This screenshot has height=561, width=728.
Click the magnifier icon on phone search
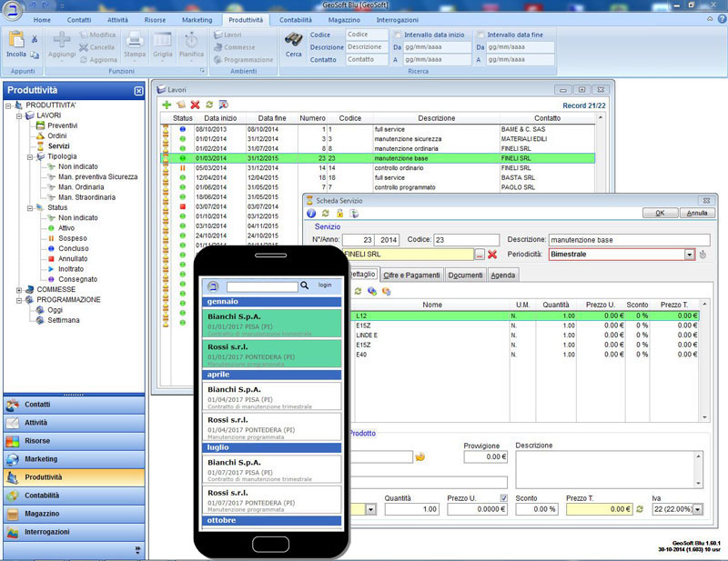pyautogui.click(x=306, y=286)
